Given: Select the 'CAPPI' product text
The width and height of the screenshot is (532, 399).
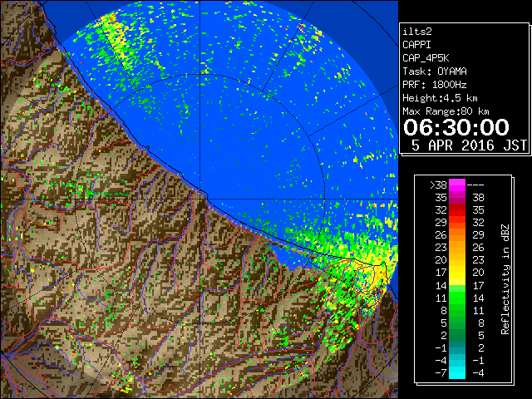Looking at the screenshot, I should [416, 45].
